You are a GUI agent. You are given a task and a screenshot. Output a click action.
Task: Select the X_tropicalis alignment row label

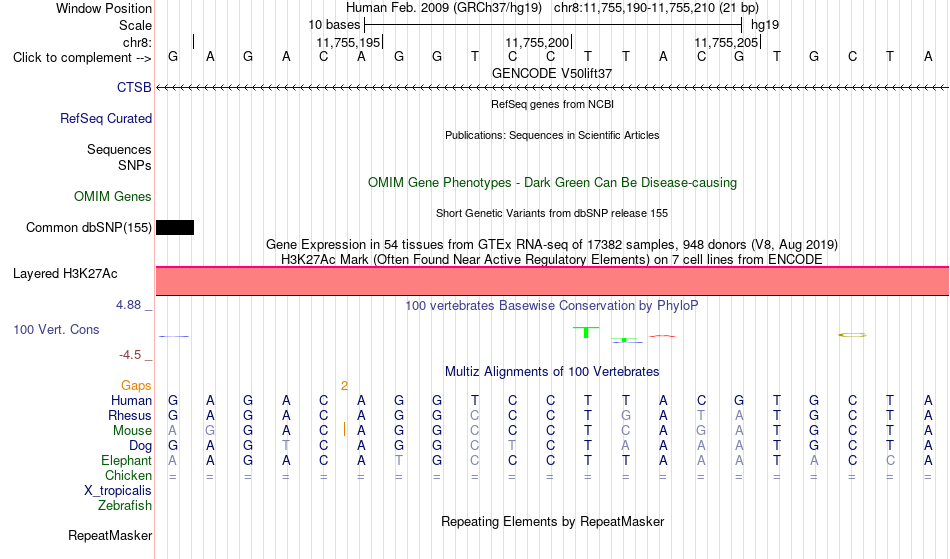[x=118, y=491]
